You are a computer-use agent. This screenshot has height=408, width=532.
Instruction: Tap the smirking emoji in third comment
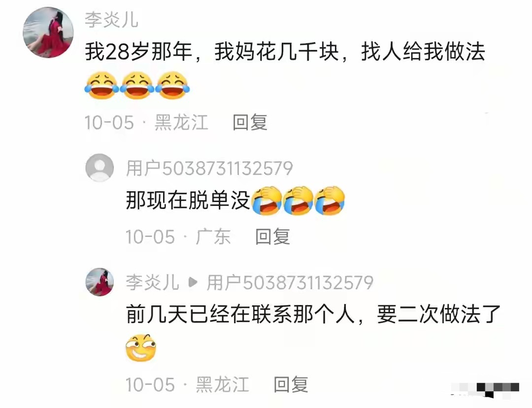[x=141, y=347]
